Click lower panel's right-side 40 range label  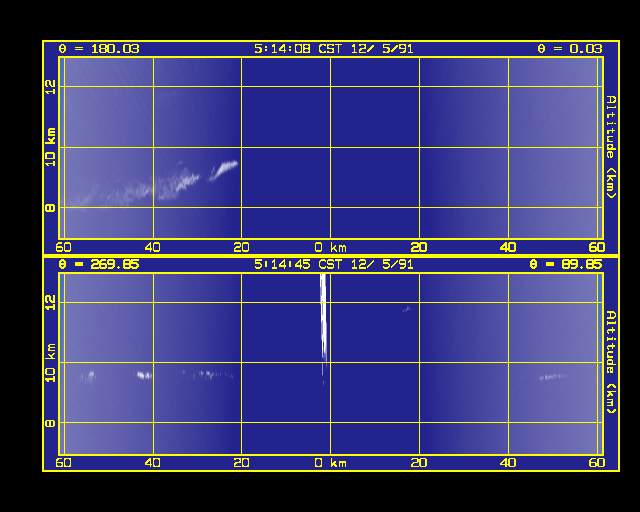(x=508, y=463)
